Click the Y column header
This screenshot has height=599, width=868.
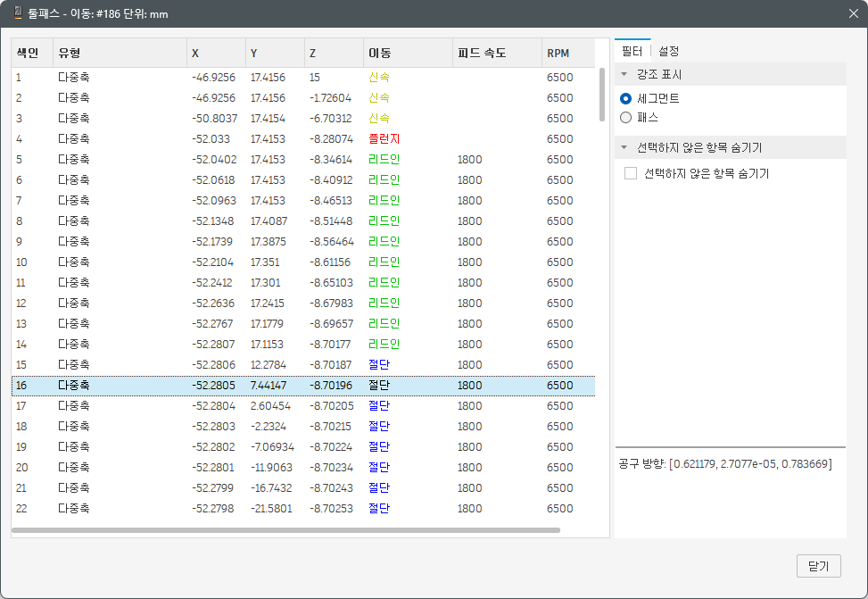click(275, 54)
